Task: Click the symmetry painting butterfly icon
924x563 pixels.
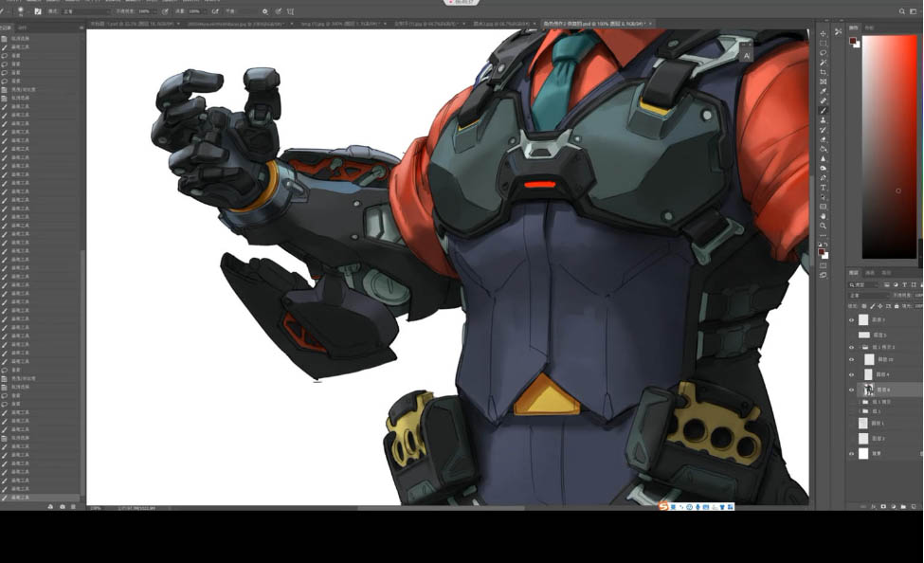Action: coord(291,11)
